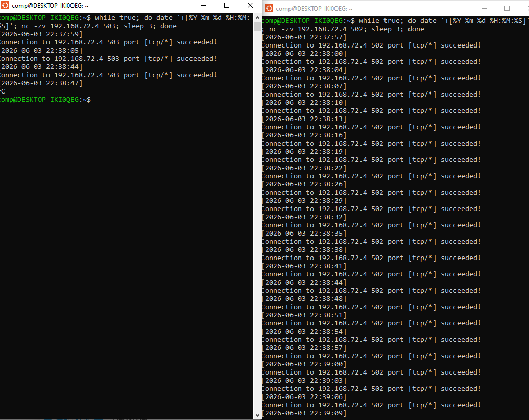Click timestamp 22:38:51 in right terminal
529x420 pixels.
[x=304, y=315]
